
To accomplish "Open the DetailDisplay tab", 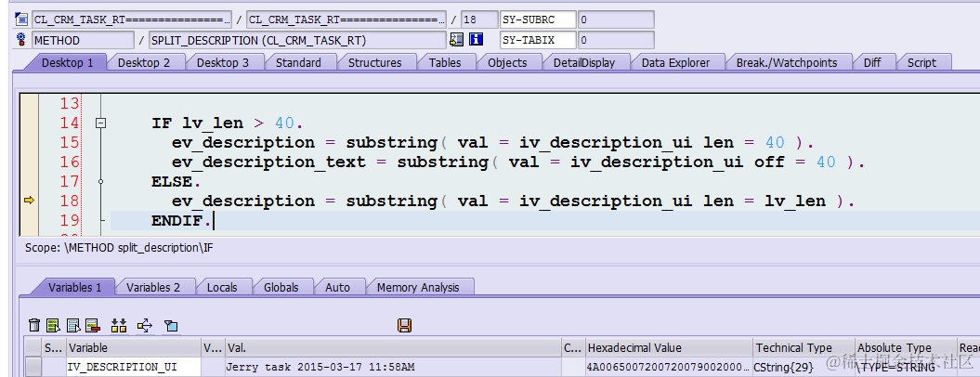I will click(x=584, y=62).
